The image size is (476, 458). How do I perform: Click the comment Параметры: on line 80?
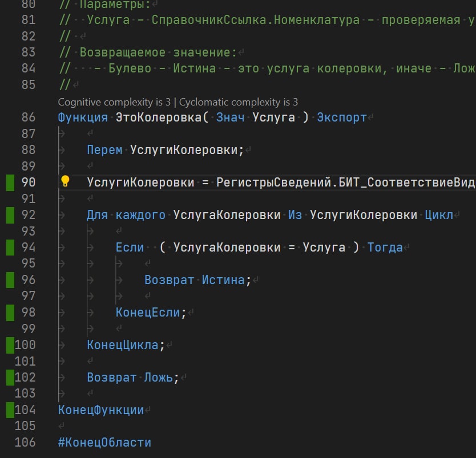pos(115,4)
